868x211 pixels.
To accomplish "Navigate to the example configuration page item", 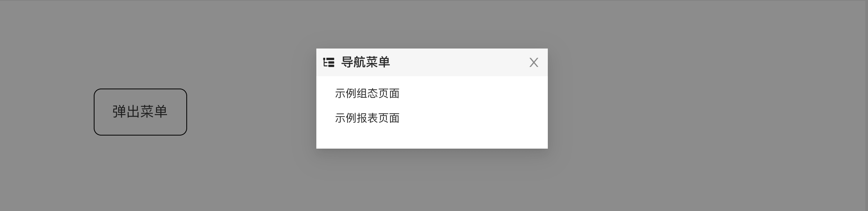I will pyautogui.click(x=367, y=94).
